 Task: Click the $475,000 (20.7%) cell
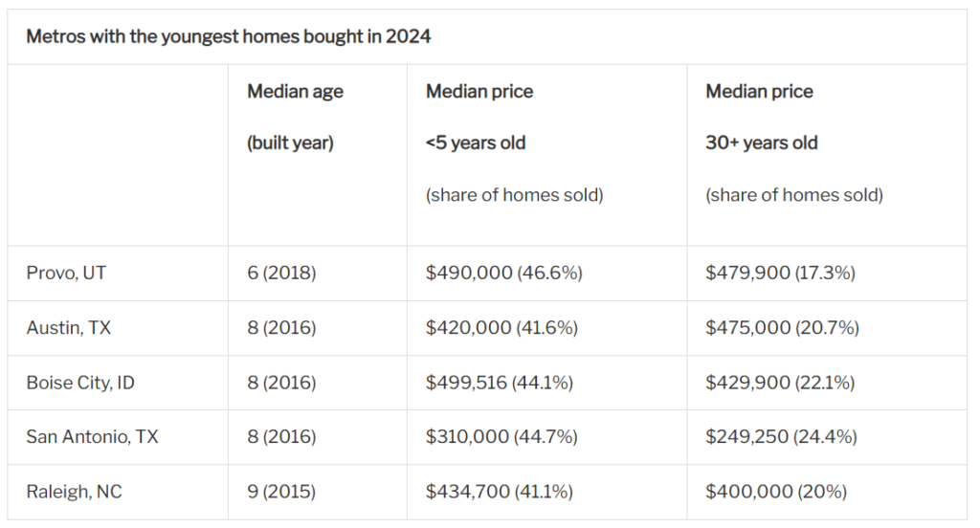coord(782,328)
